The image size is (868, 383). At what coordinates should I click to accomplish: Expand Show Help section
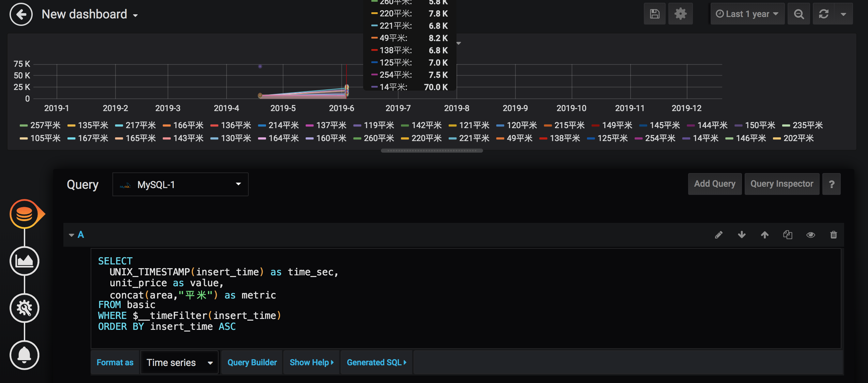click(x=311, y=363)
